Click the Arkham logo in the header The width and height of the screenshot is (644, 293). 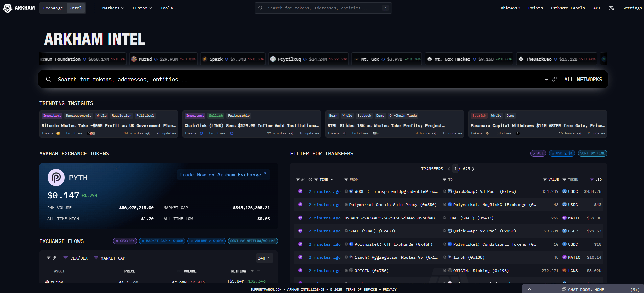pos(19,8)
